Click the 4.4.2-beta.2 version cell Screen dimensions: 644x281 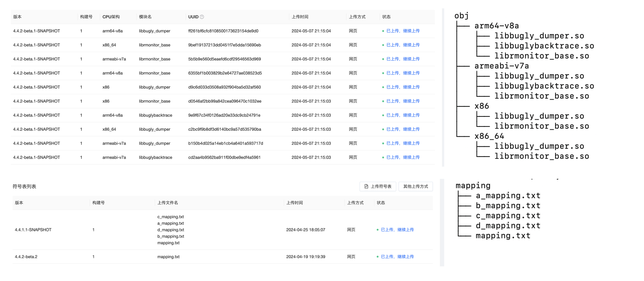click(x=26, y=257)
